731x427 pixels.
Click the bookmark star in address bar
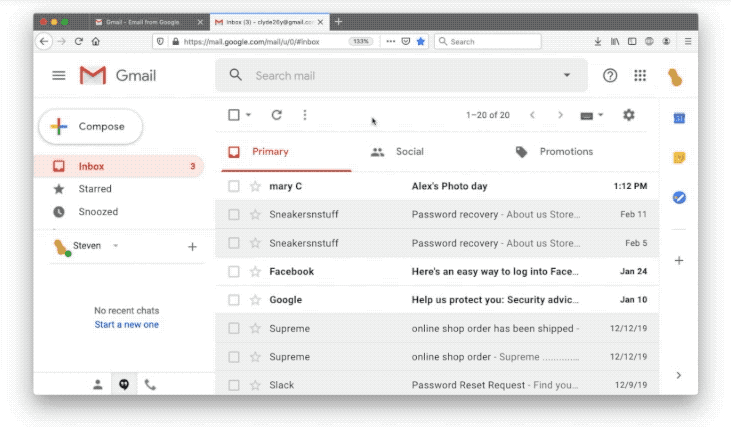[421, 41]
